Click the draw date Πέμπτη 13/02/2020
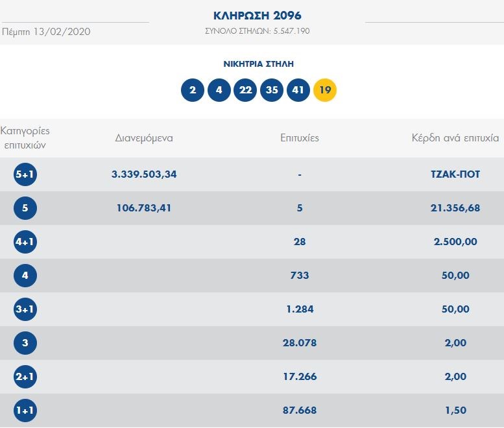The height and width of the screenshot is (428, 504). pyautogui.click(x=46, y=32)
